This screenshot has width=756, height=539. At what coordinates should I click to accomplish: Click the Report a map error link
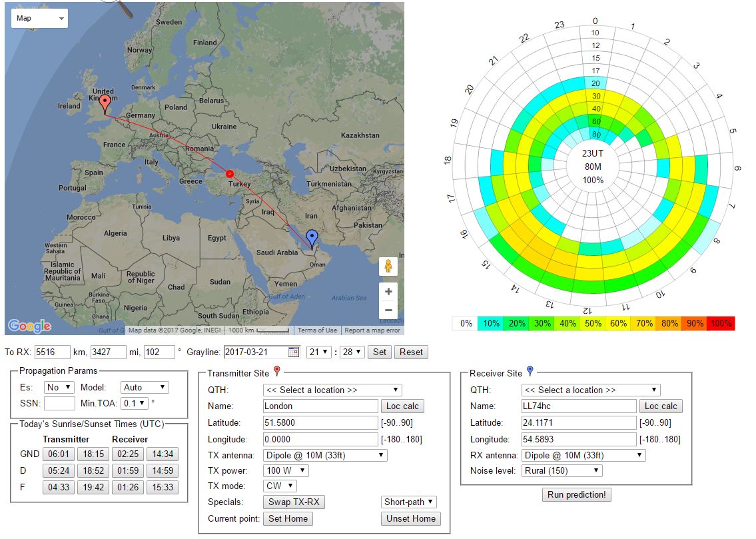(372, 330)
